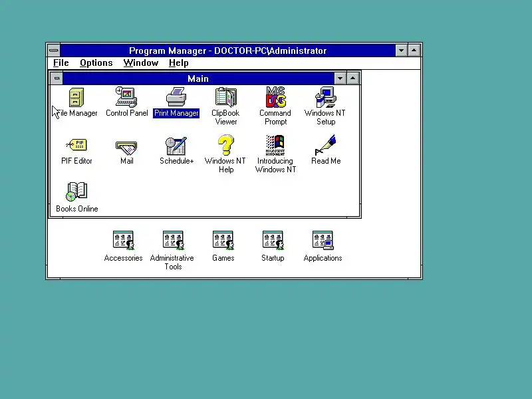This screenshot has height=399, width=532.
Task: Minimize the Main group window
Action: click(340, 78)
